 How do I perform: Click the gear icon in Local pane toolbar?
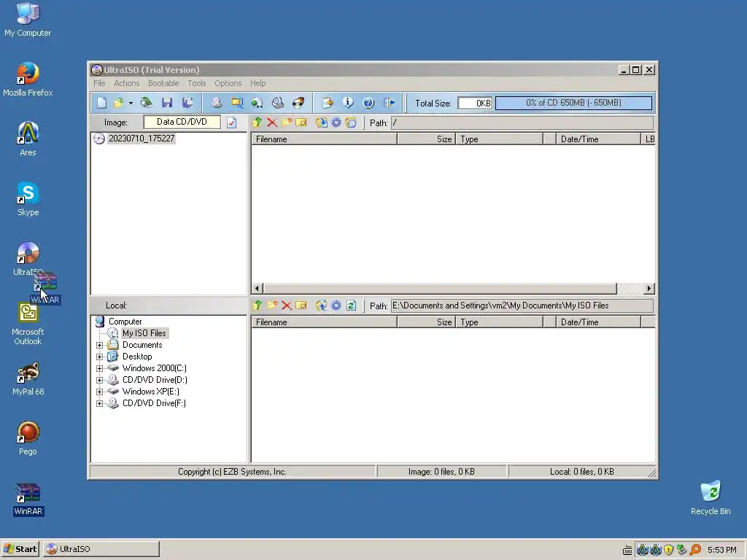pos(336,306)
